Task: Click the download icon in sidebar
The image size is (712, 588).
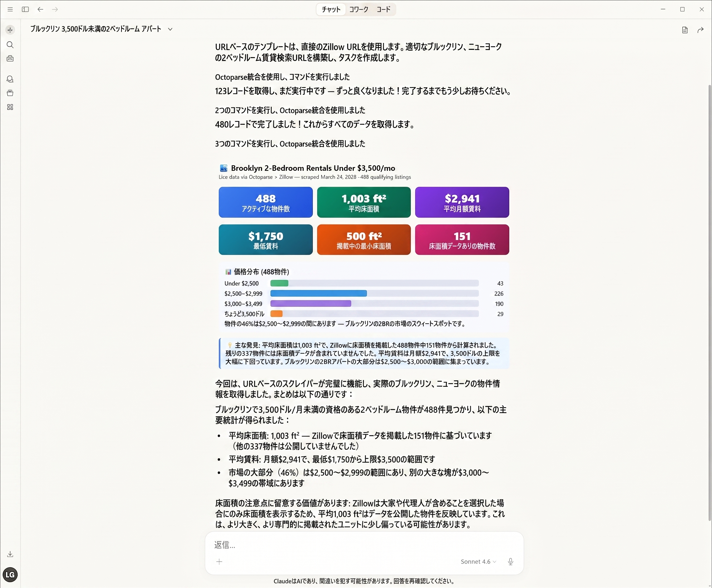Action: click(x=10, y=554)
